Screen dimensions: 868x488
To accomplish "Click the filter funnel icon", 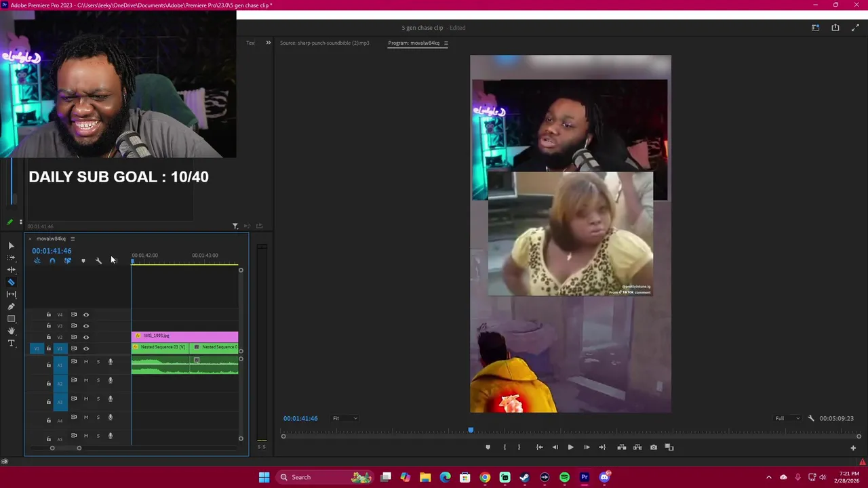I will [235, 226].
